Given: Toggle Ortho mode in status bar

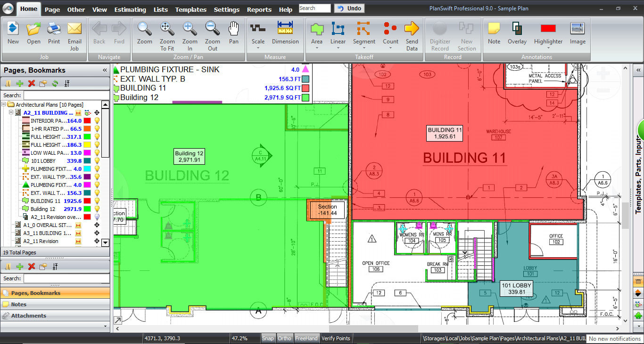Looking at the screenshot, I should pyautogui.click(x=284, y=338).
